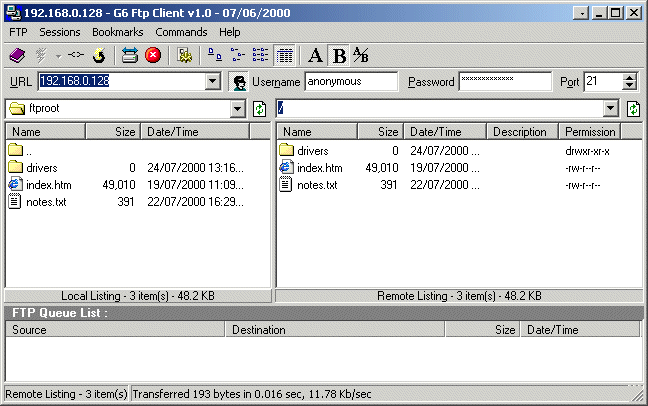Click the red abort button
Image resolution: width=648 pixels, height=406 pixels.
[153, 55]
